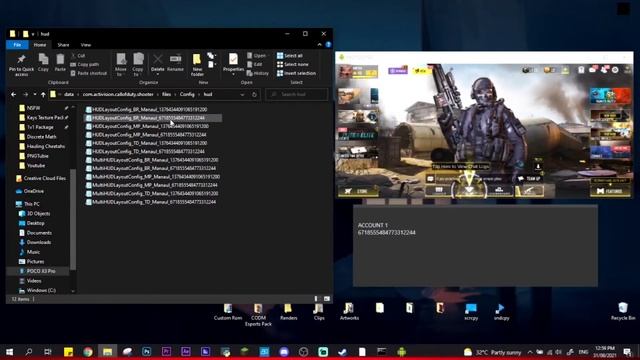
Task: Go up one folder level arrow
Action: point(43,94)
